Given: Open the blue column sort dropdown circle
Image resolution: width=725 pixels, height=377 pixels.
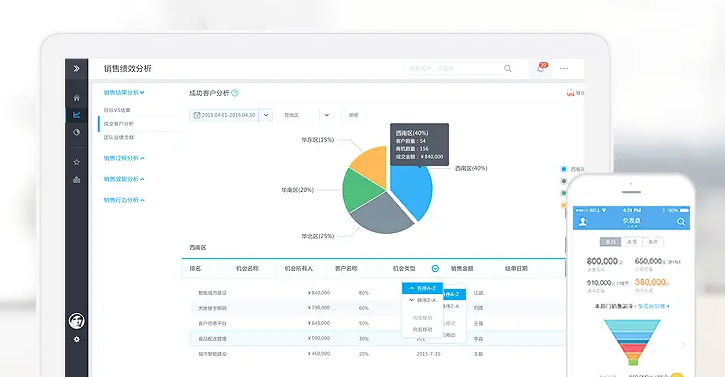Looking at the screenshot, I should pyautogui.click(x=435, y=268).
